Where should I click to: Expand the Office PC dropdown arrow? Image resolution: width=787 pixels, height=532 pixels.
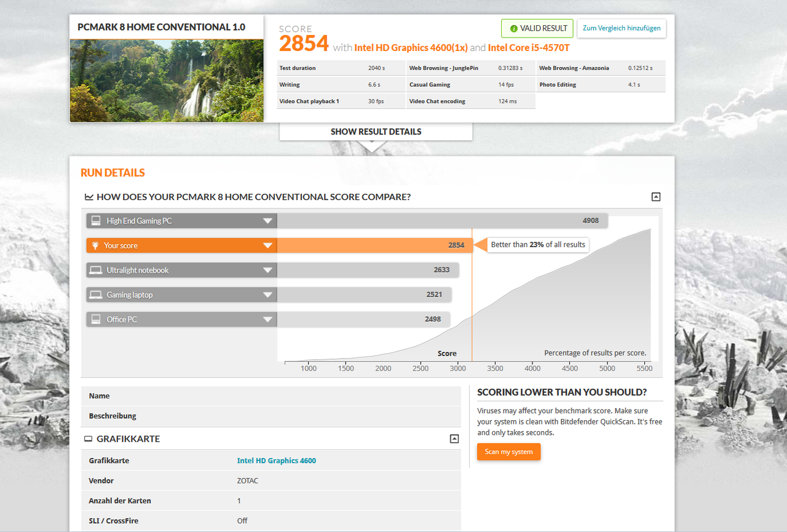267,319
